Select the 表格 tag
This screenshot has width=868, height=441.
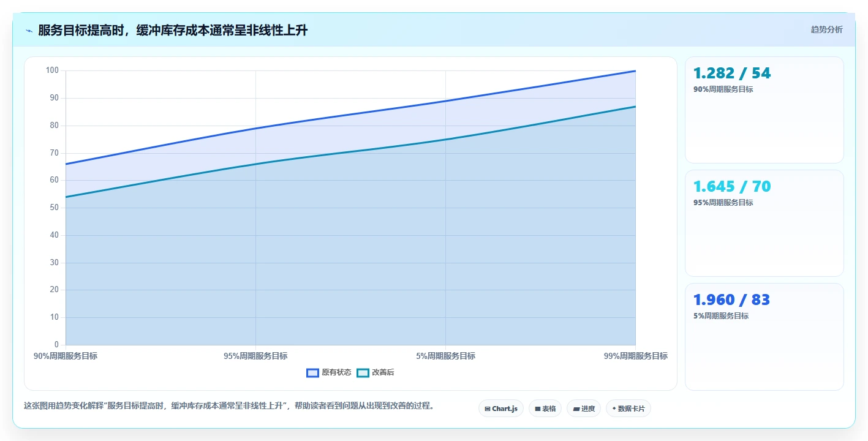tap(545, 409)
